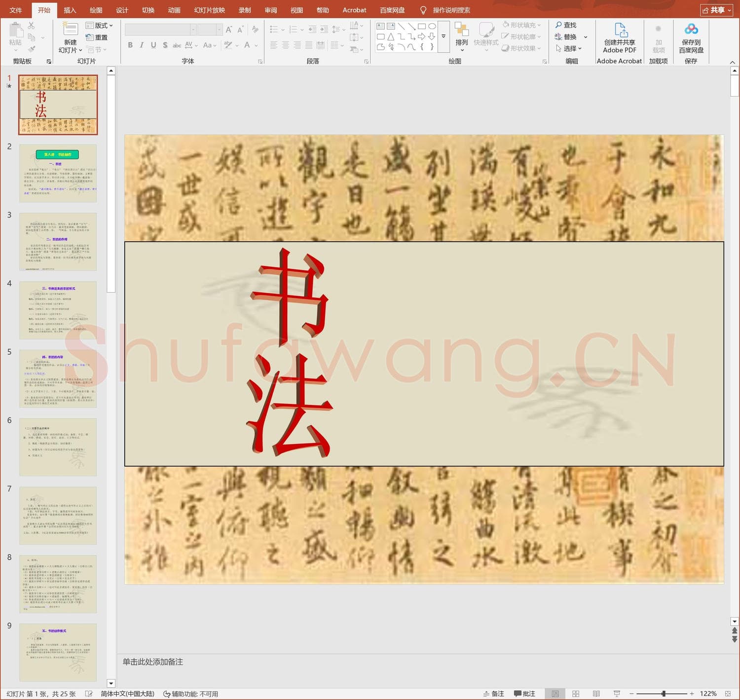Fit slide to current window icon
The width and height of the screenshot is (740, 700).
tap(728, 694)
